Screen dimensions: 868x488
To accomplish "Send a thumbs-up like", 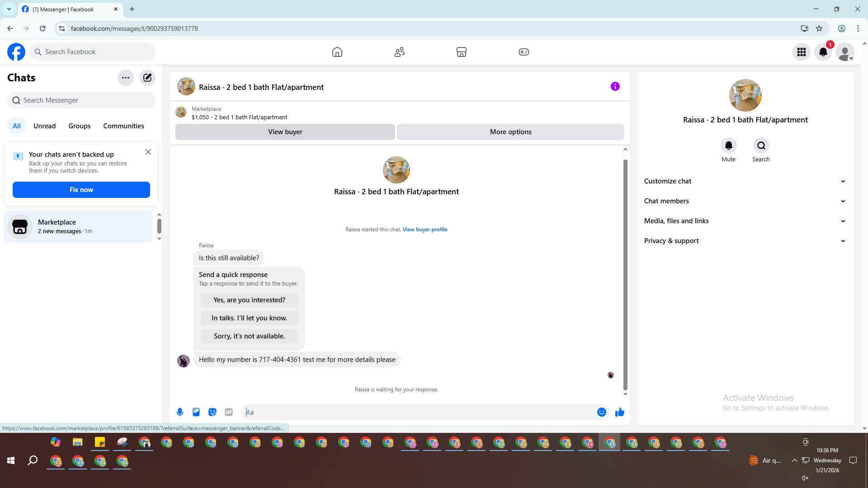I will pos(619,412).
